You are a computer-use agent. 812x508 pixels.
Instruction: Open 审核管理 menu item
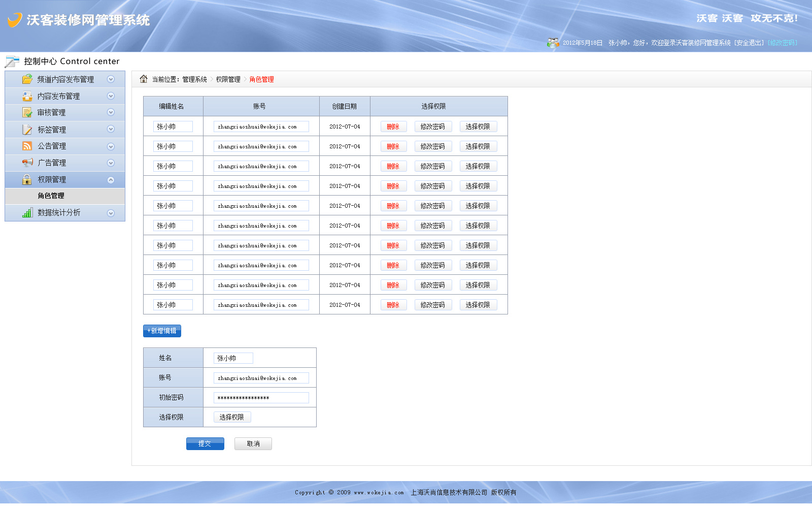[65, 112]
